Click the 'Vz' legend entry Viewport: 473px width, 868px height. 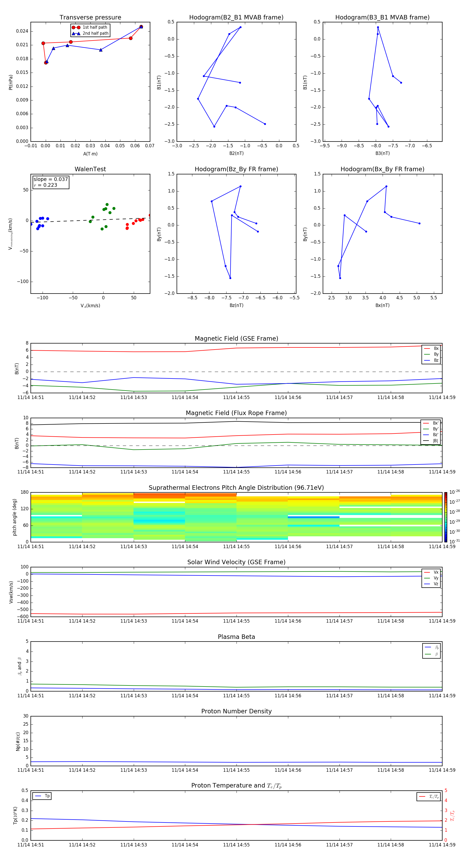pos(431,584)
